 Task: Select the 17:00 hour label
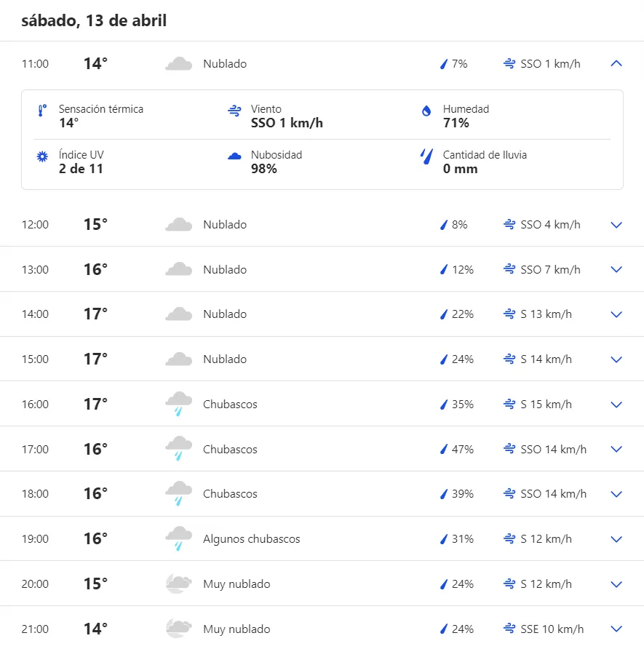[x=34, y=449]
